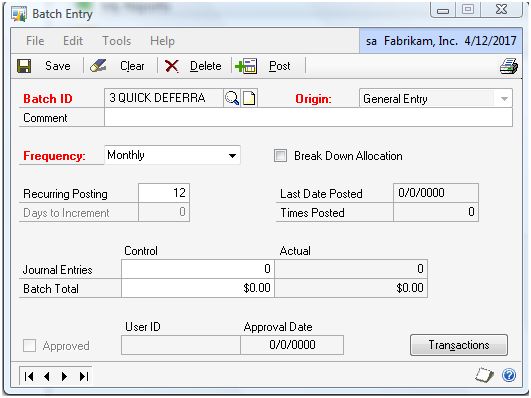Toggle the Approved checkbox
531x398 pixels.
[29, 346]
